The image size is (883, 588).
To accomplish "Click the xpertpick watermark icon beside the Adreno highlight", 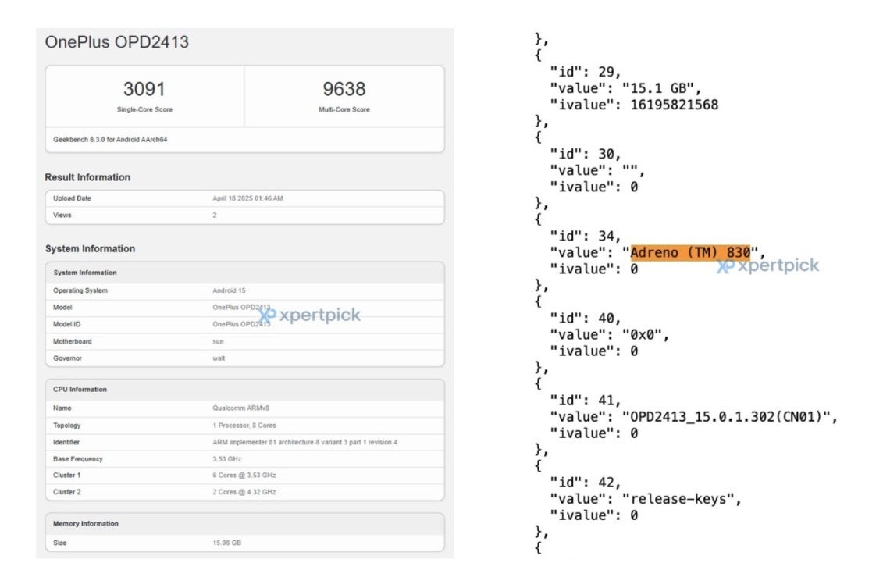I will (725, 266).
